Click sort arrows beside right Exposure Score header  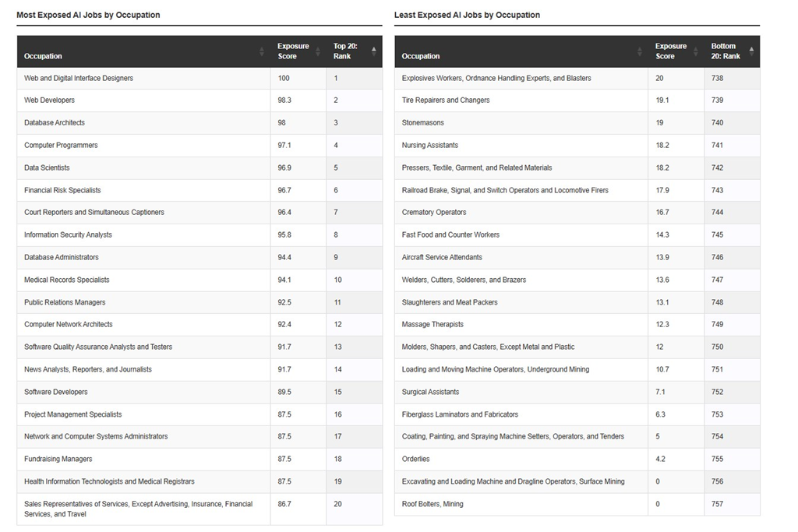pyautogui.click(x=696, y=51)
